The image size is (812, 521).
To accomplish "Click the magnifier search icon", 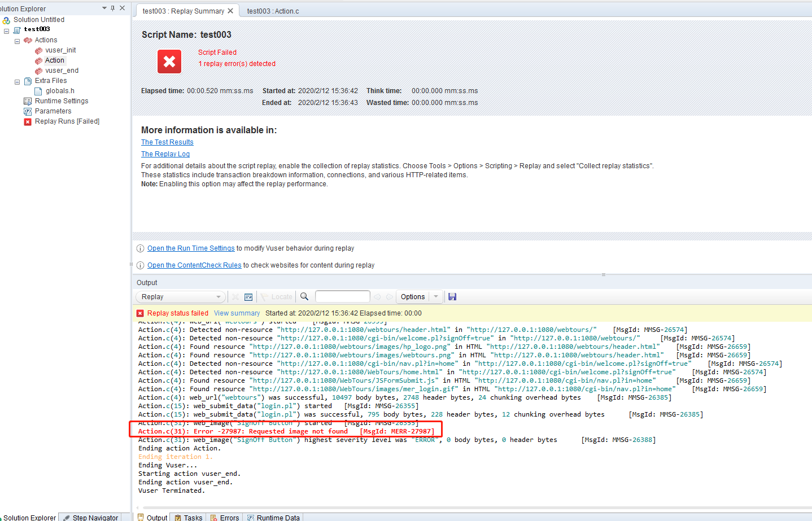I will click(x=304, y=296).
